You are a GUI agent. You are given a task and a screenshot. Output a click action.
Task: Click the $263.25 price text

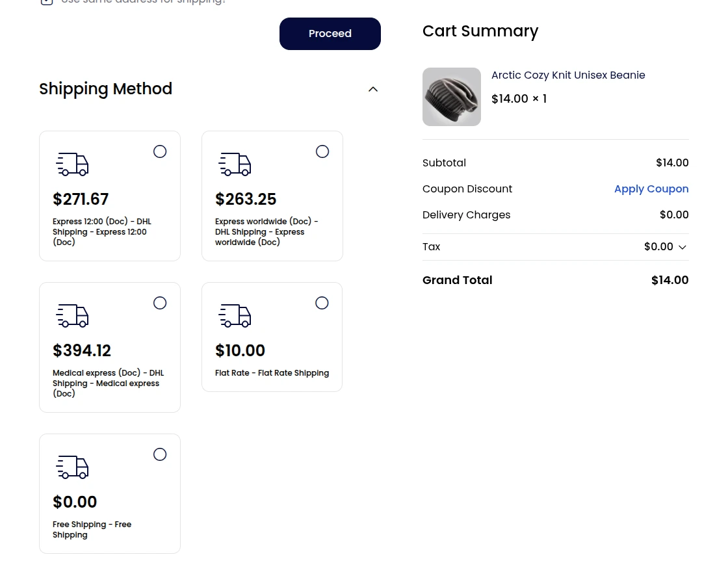(246, 199)
